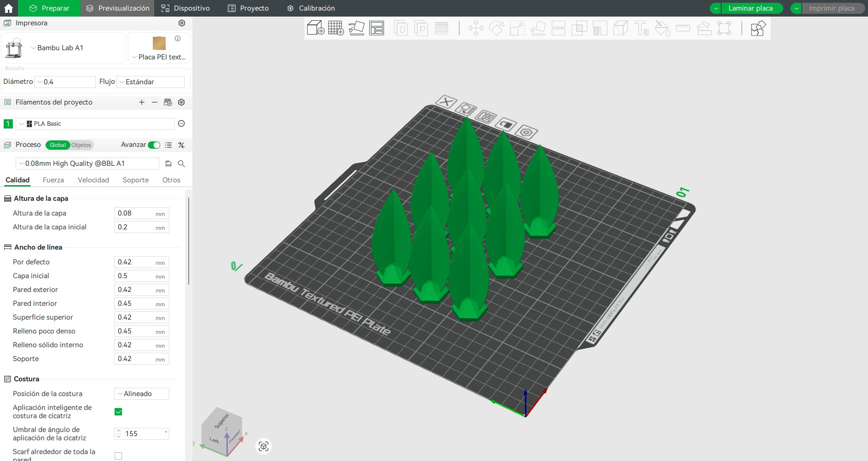Check Scarf alrededor de toda la pared
This screenshot has width=868, height=461.
tap(118, 456)
